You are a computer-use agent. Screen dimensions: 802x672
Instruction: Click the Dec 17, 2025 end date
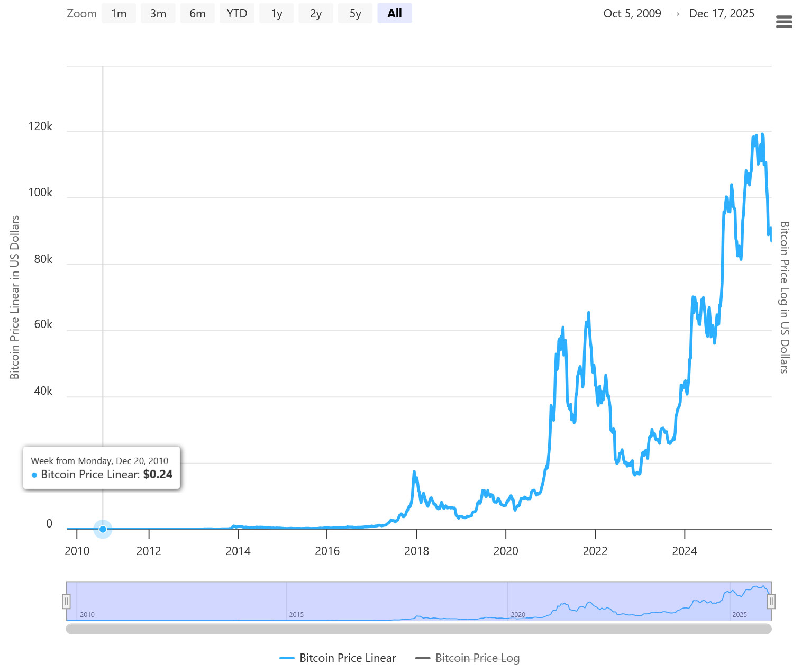pyautogui.click(x=722, y=13)
